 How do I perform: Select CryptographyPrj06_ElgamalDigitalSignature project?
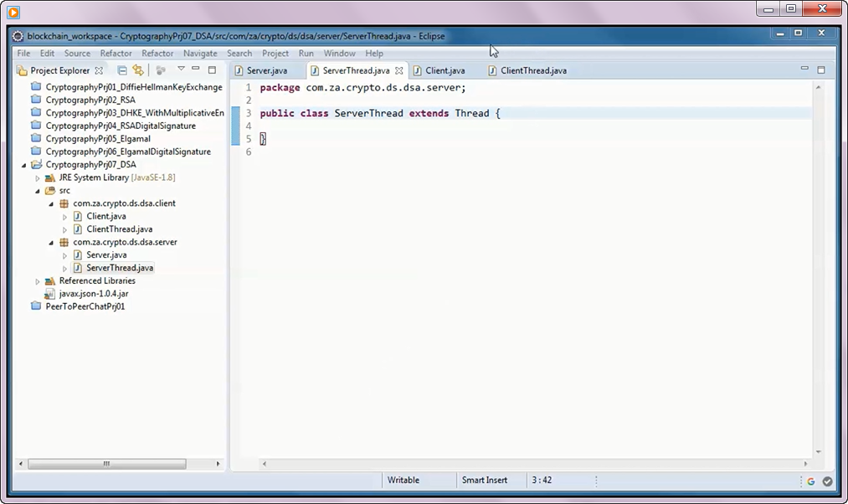pos(128,152)
